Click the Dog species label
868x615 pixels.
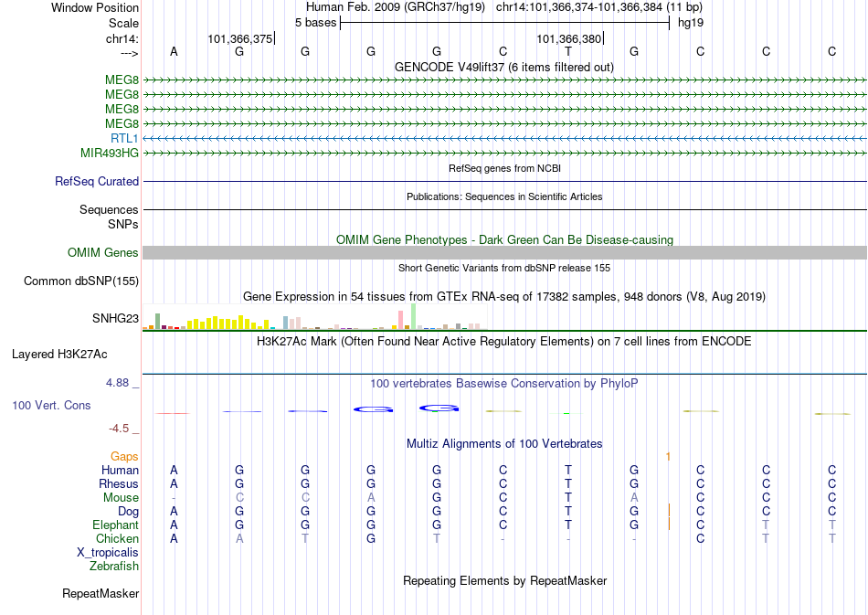pos(129,511)
